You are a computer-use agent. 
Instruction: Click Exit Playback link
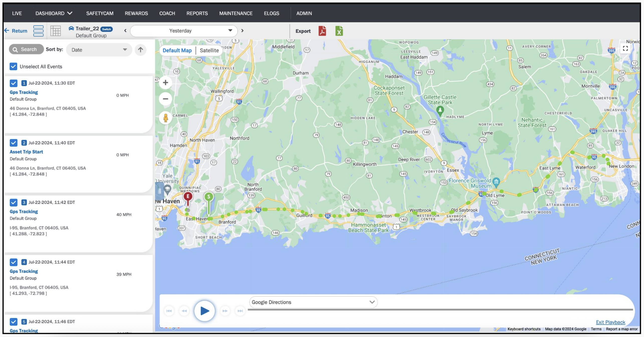coord(610,322)
